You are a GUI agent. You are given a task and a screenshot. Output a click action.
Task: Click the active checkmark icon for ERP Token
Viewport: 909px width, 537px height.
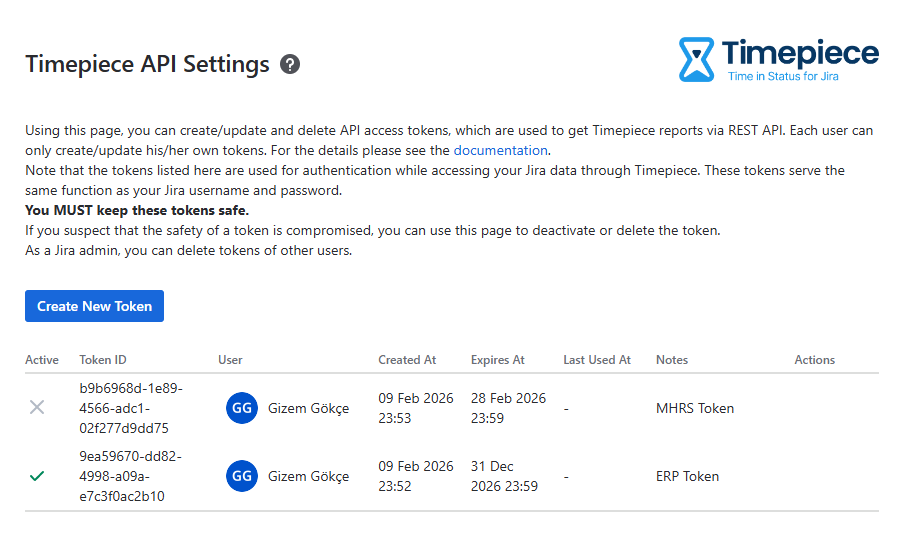[x=37, y=476]
